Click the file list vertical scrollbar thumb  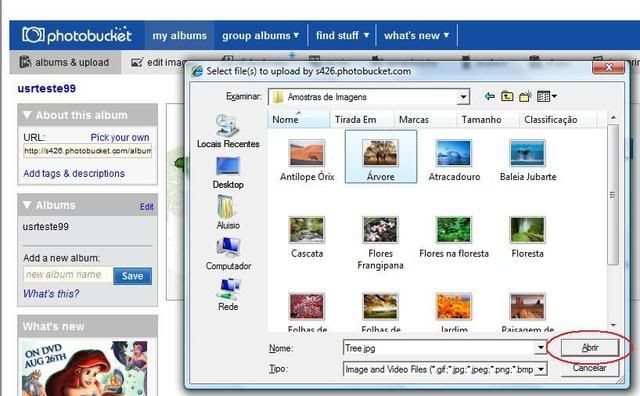(613, 195)
